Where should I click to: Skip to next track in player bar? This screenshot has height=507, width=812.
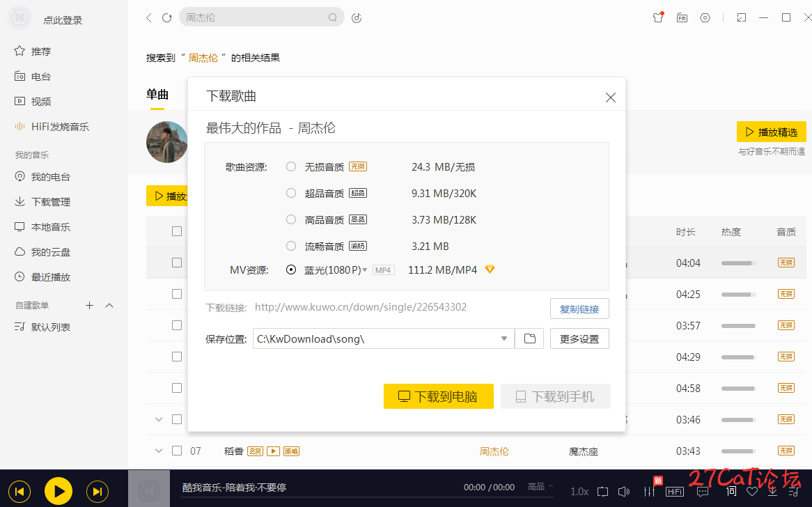pyautogui.click(x=97, y=492)
